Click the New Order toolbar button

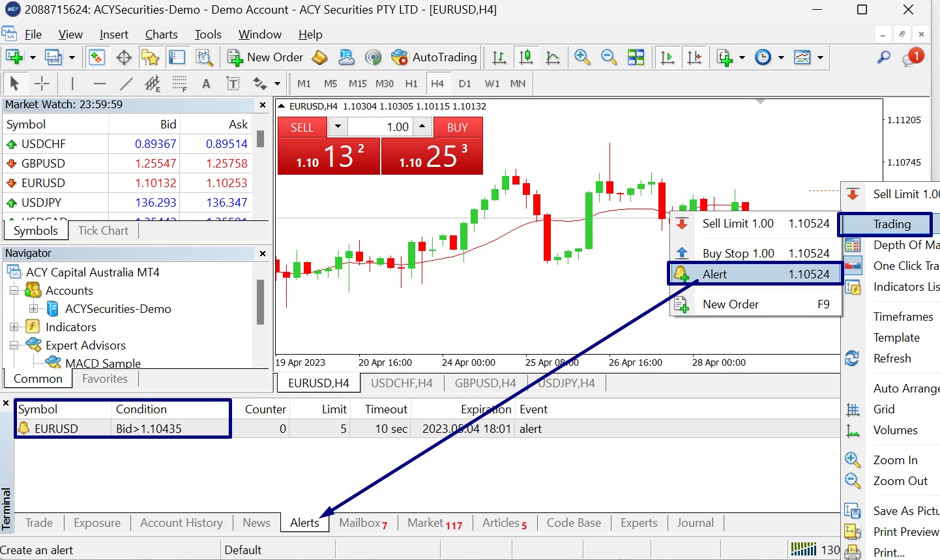265,57
